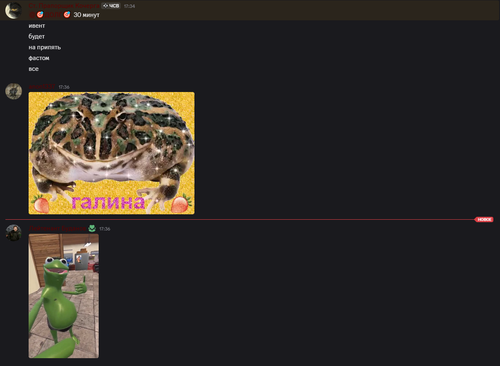Click the ЧСВ server tag badge
500x366 pixels.
pos(111,6)
